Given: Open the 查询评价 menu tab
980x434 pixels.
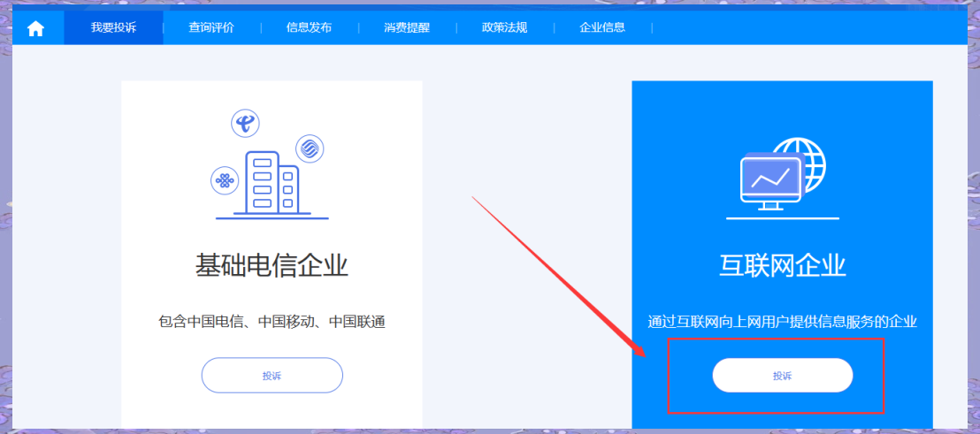Looking at the screenshot, I should pos(211,27).
